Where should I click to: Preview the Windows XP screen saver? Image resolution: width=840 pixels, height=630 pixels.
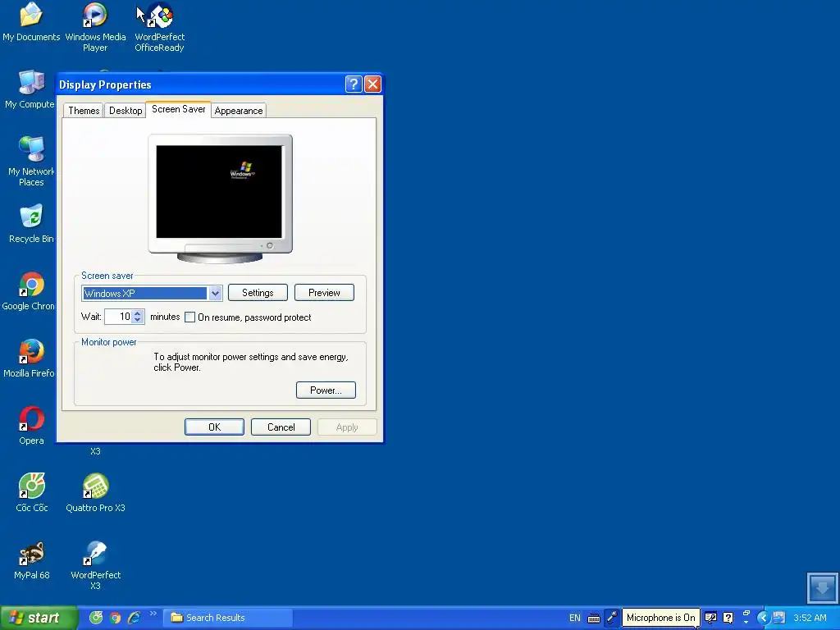tap(324, 293)
